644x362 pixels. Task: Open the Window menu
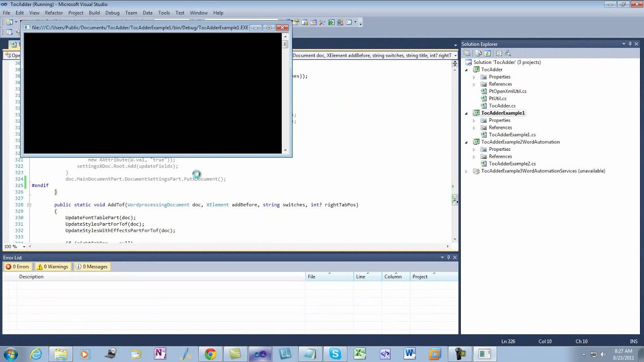point(199,13)
